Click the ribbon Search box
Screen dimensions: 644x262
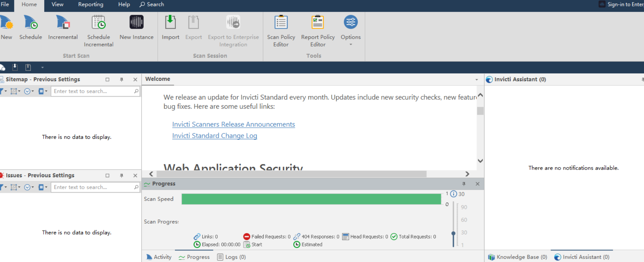coord(152,5)
